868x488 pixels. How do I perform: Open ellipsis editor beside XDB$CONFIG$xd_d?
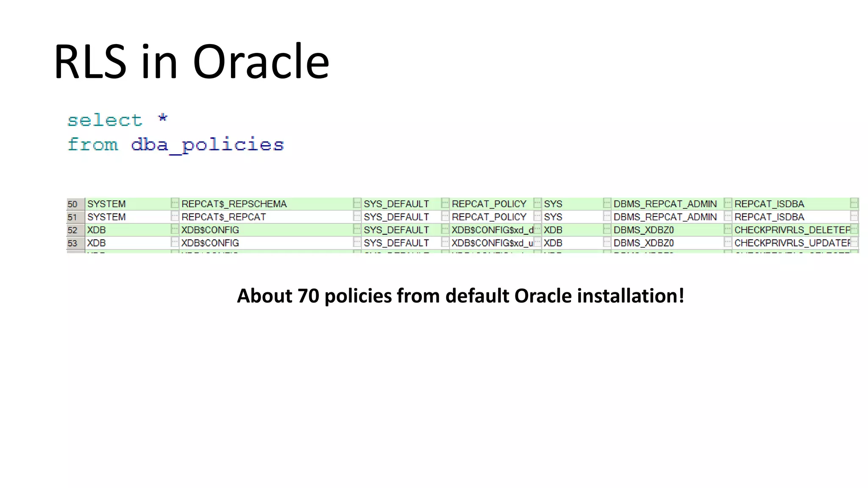[538, 230]
